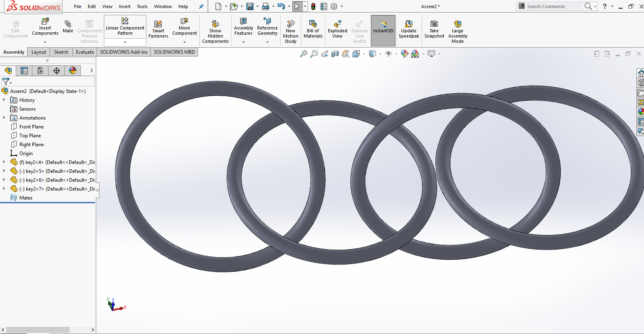
Task: Open DisplayManager color ball tab
Action: pos(73,71)
